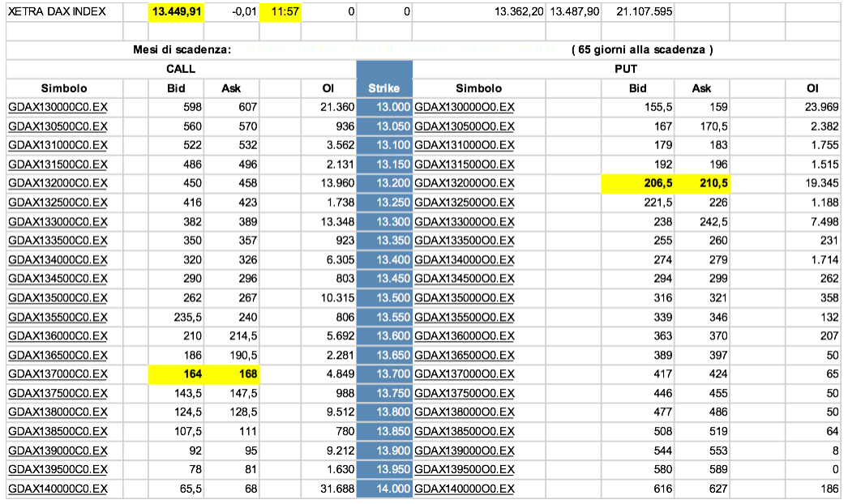Click the put-side OI column header

coord(812,88)
